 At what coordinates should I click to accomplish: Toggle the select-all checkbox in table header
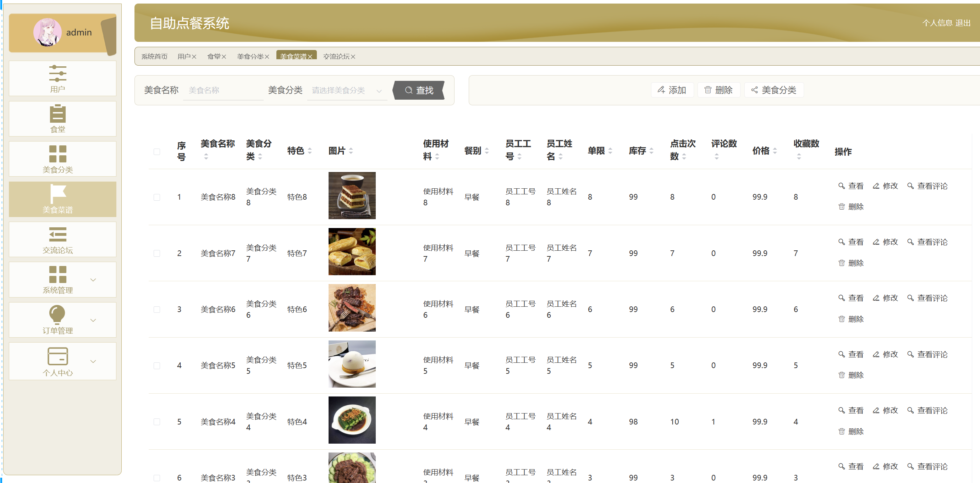coord(157,151)
